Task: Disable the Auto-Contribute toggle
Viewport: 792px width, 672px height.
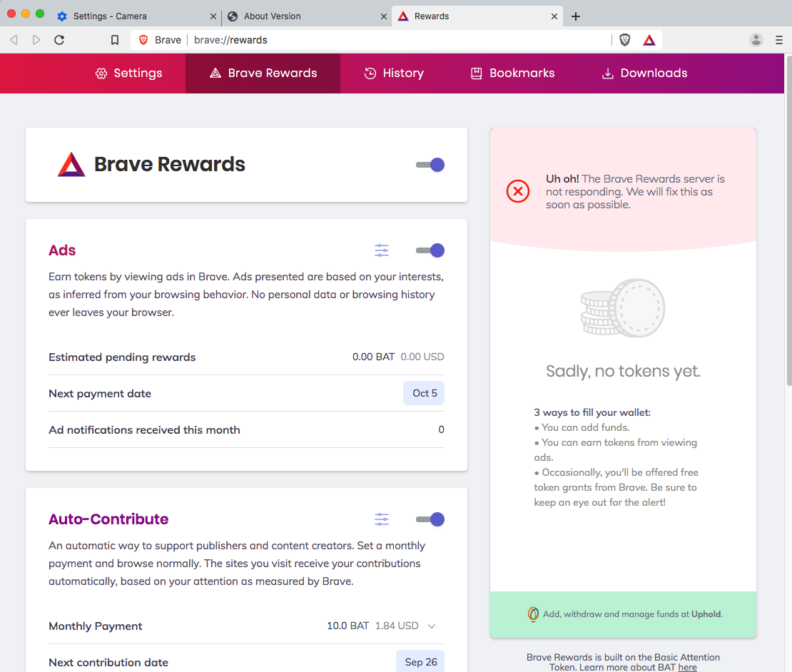Action: (430, 519)
